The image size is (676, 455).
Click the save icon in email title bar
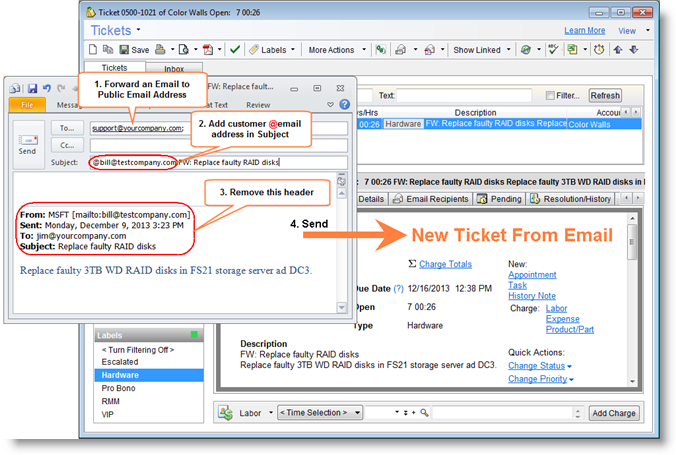pos(32,88)
